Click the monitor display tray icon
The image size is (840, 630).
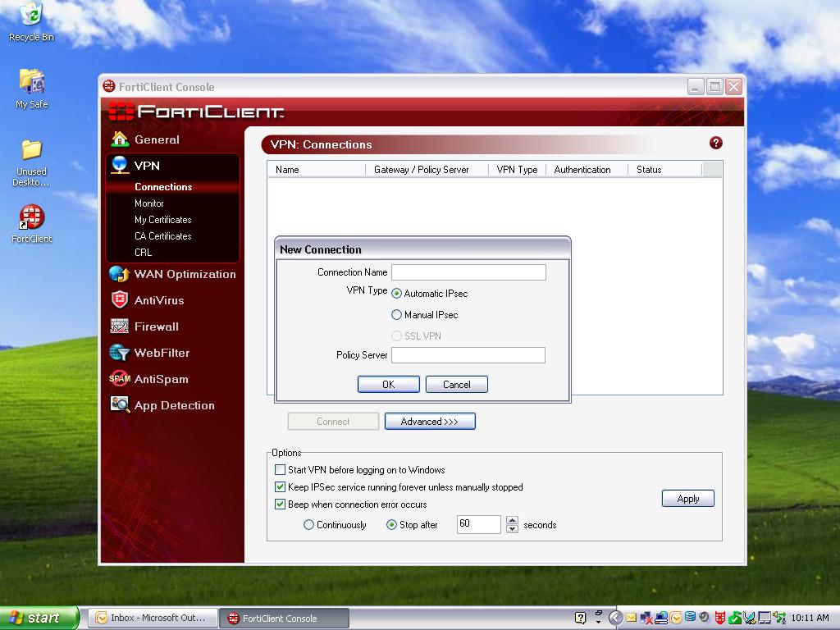pyautogui.click(x=765, y=618)
